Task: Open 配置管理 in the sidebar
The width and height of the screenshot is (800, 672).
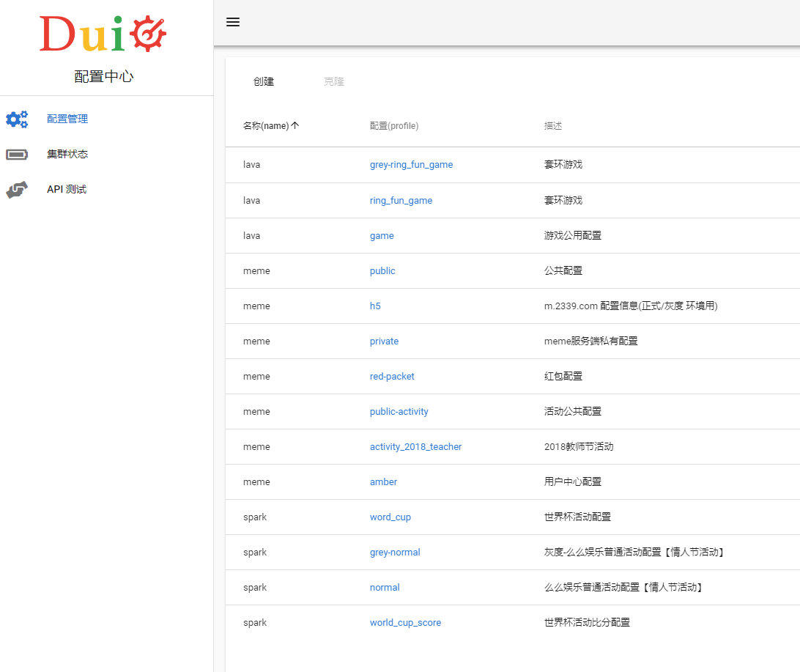Action: pyautogui.click(x=67, y=119)
